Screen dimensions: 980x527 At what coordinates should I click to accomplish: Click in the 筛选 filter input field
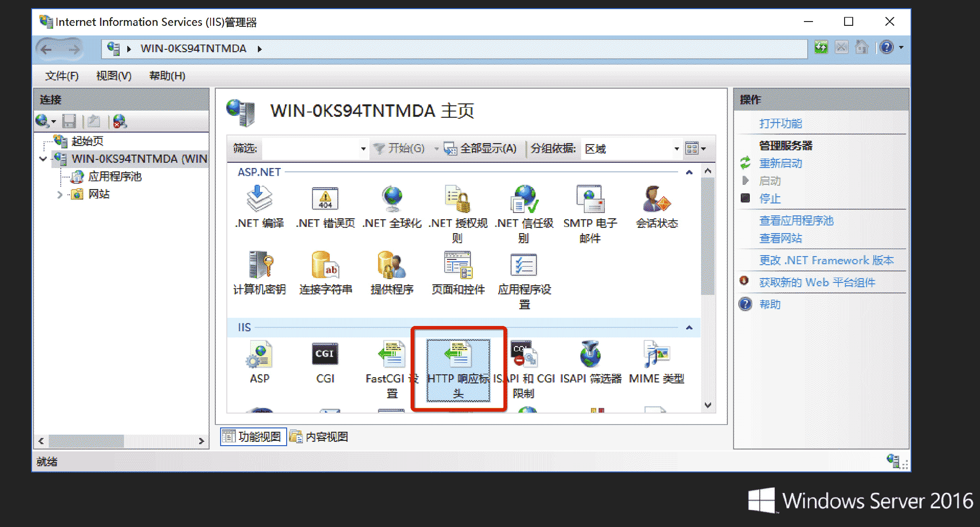(x=311, y=149)
